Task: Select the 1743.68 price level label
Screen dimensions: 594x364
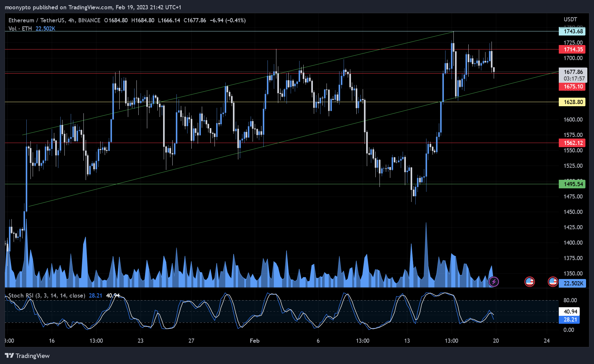Action: pyautogui.click(x=572, y=31)
